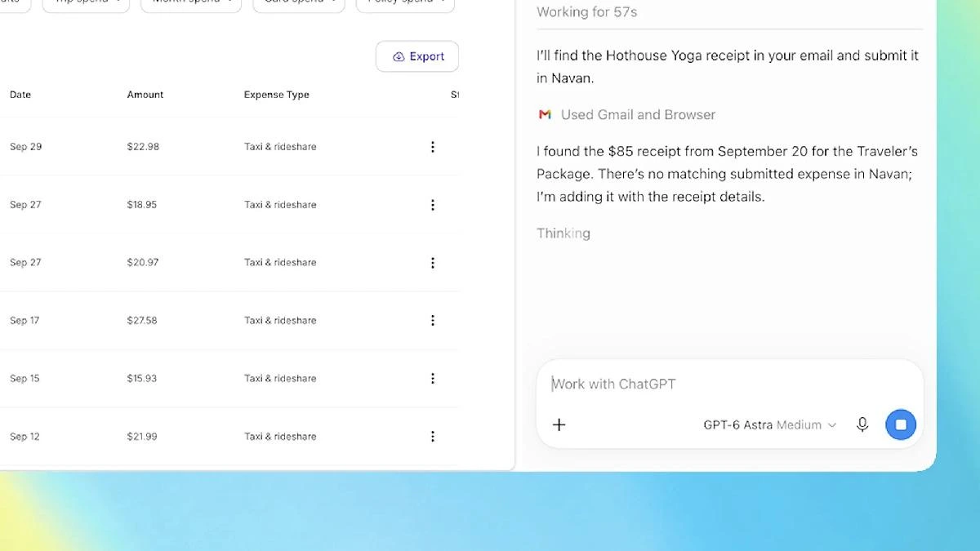
Task: Click the plus attachment icon in the ChatGPT composer
Action: tap(559, 424)
